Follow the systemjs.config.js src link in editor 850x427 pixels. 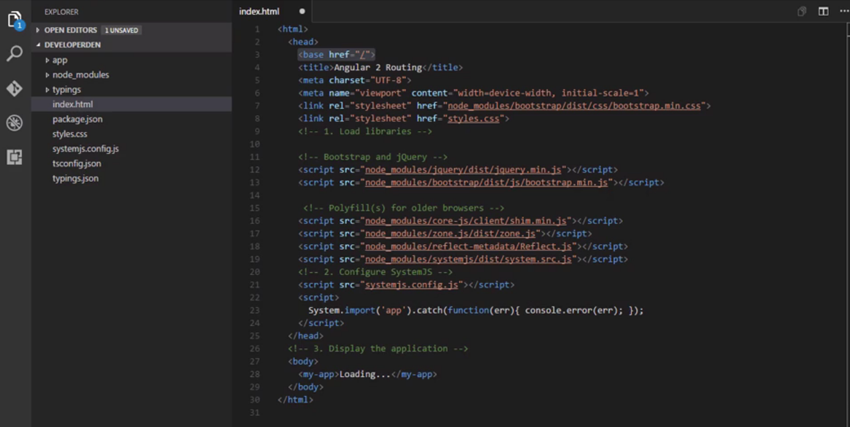[411, 285]
